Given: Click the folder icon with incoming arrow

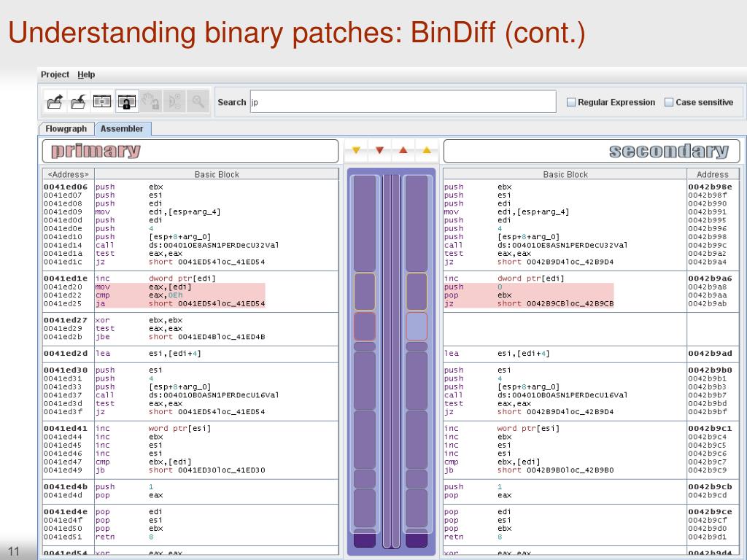Looking at the screenshot, I should (78, 102).
